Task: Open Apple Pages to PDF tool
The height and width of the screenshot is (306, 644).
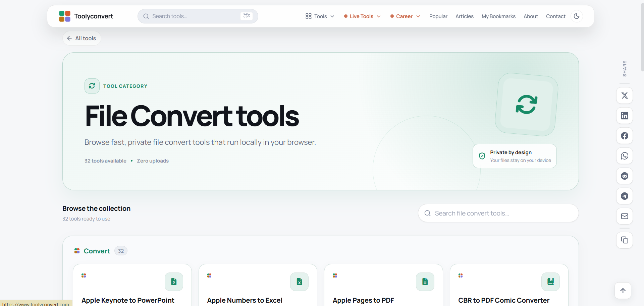Action: click(x=363, y=300)
